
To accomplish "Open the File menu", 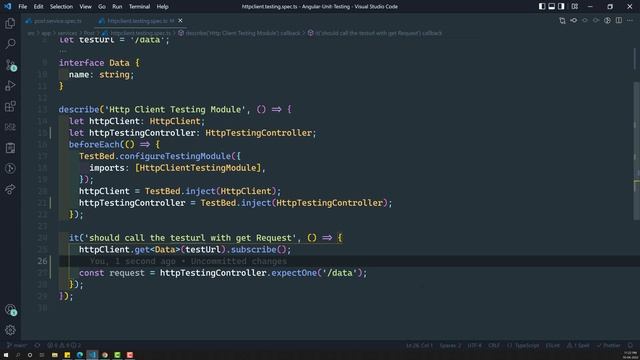I will pyautogui.click(x=22, y=7).
